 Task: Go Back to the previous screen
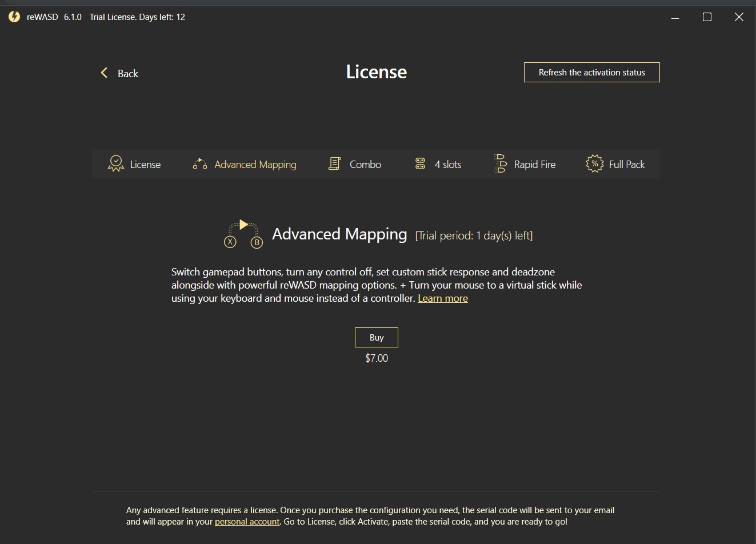(119, 73)
